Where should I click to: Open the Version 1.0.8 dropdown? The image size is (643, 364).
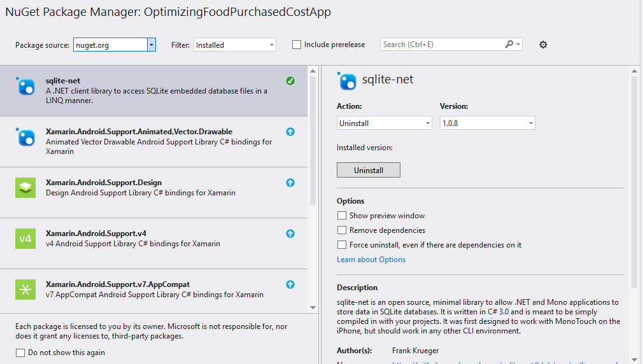click(x=487, y=123)
